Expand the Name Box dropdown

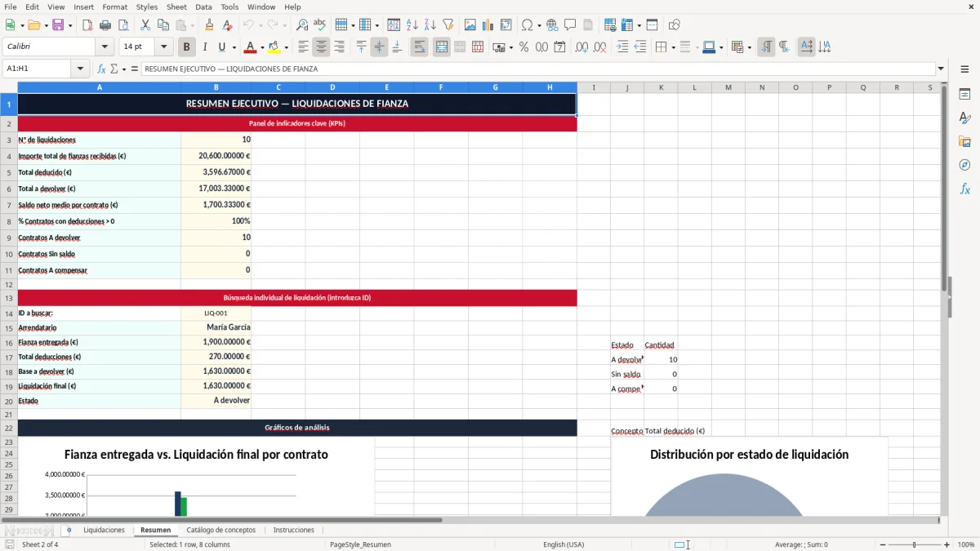pyautogui.click(x=80, y=69)
